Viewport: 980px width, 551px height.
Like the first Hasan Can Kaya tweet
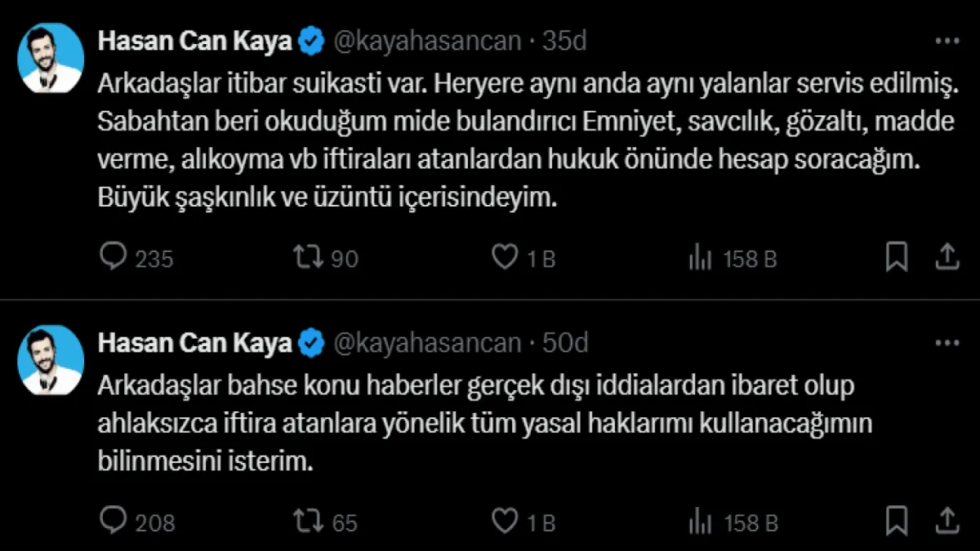(x=506, y=258)
